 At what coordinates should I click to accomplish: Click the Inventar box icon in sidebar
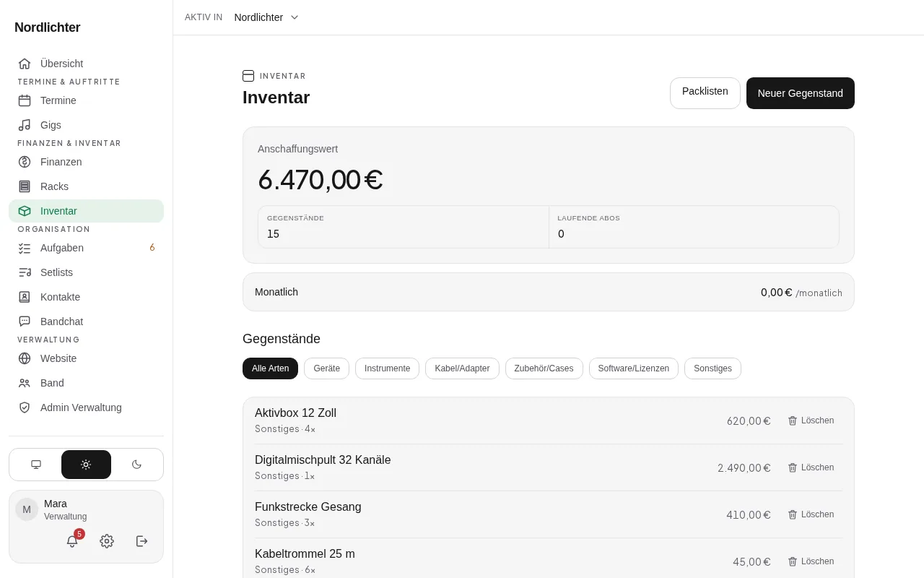click(25, 211)
